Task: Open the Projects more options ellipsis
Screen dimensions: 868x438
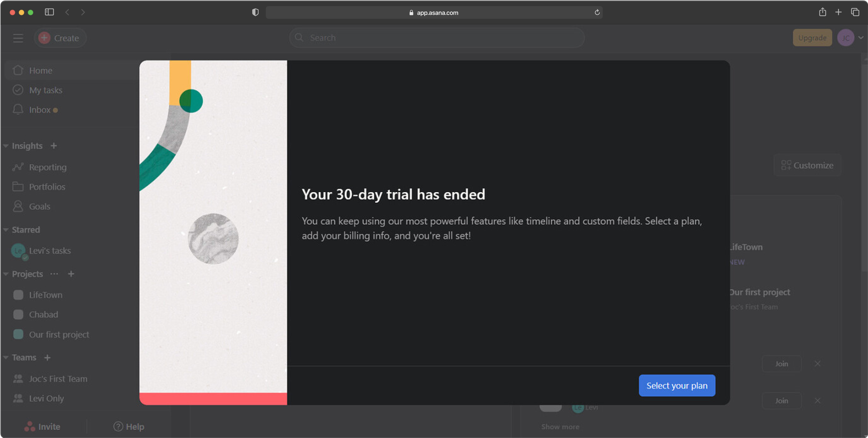Action: pyautogui.click(x=54, y=274)
